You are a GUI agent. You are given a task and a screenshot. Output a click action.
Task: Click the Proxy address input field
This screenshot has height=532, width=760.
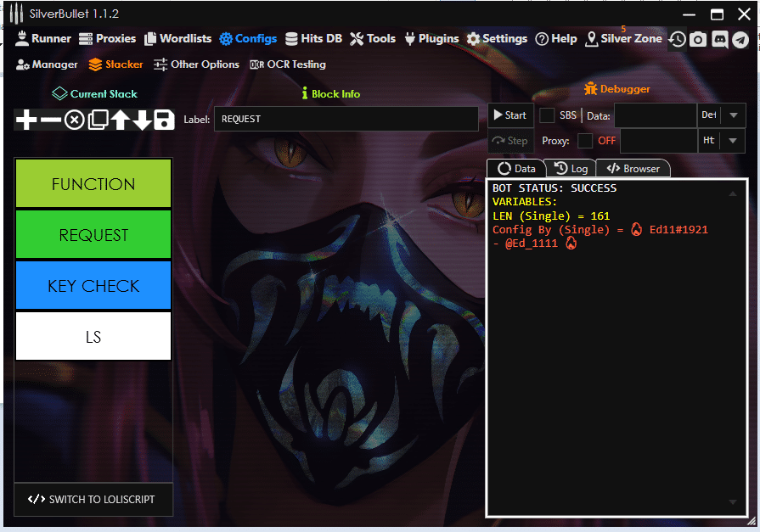659,141
